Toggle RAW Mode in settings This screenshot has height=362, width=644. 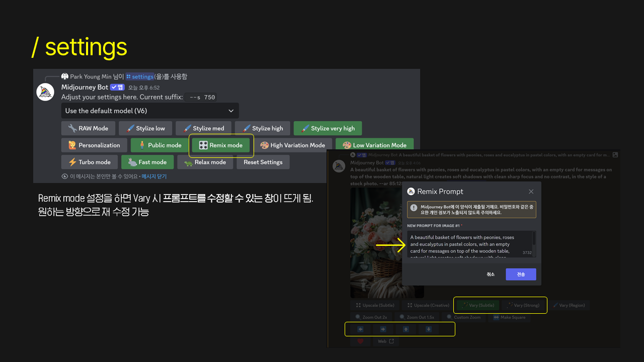(x=88, y=128)
